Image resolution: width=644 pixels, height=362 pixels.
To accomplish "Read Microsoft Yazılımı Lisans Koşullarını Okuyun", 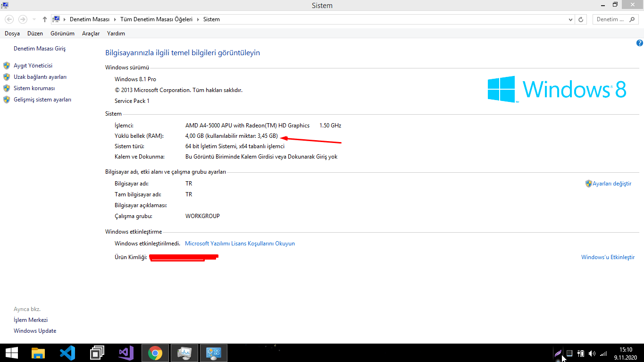I will [x=240, y=244].
